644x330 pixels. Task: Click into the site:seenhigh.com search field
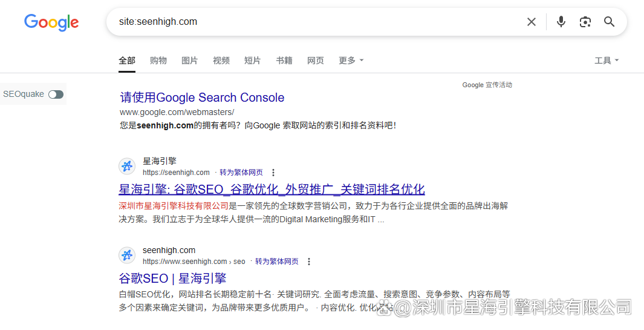(x=314, y=22)
